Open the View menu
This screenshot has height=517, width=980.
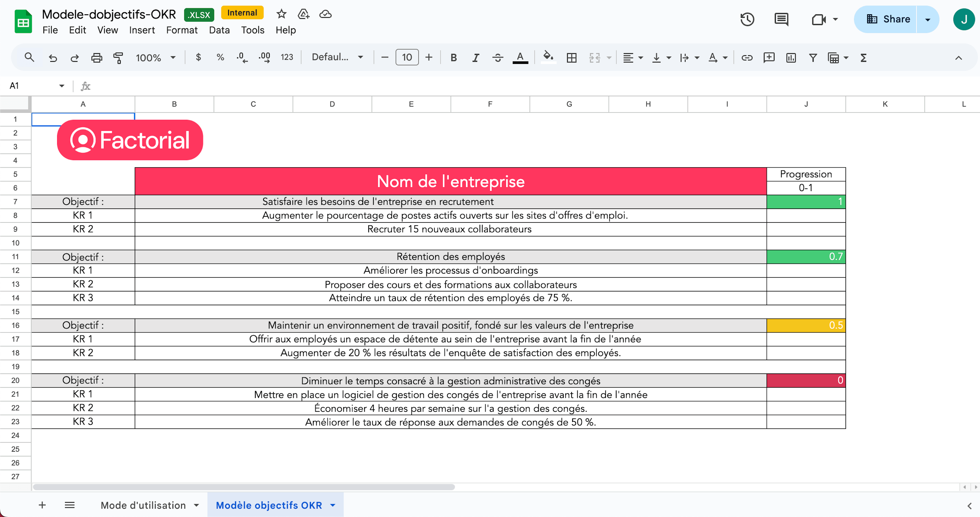coord(107,30)
